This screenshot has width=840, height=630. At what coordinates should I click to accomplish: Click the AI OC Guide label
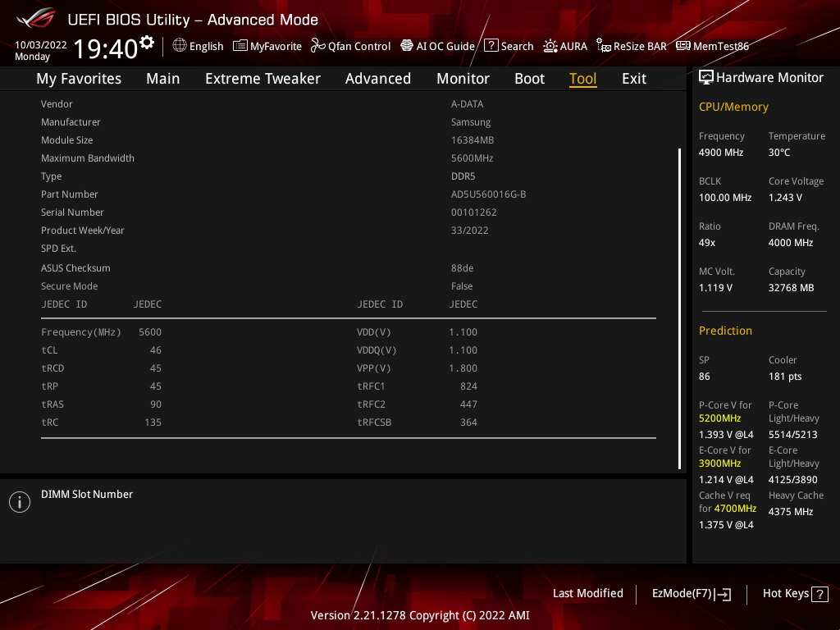(x=445, y=46)
